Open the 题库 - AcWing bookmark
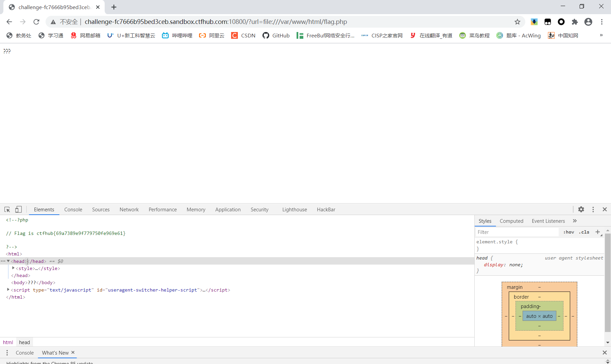 pyautogui.click(x=519, y=35)
